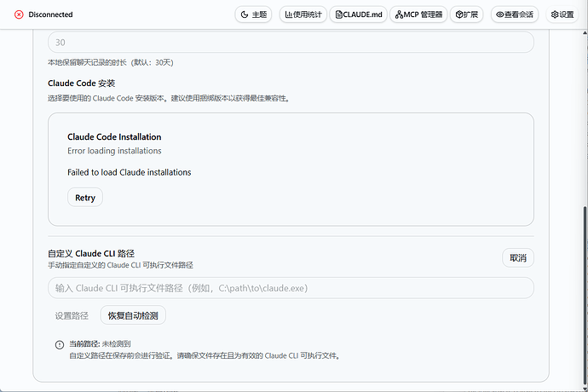Open the CLAUDE.md editor button
The height and width of the screenshot is (392, 588).
358,14
